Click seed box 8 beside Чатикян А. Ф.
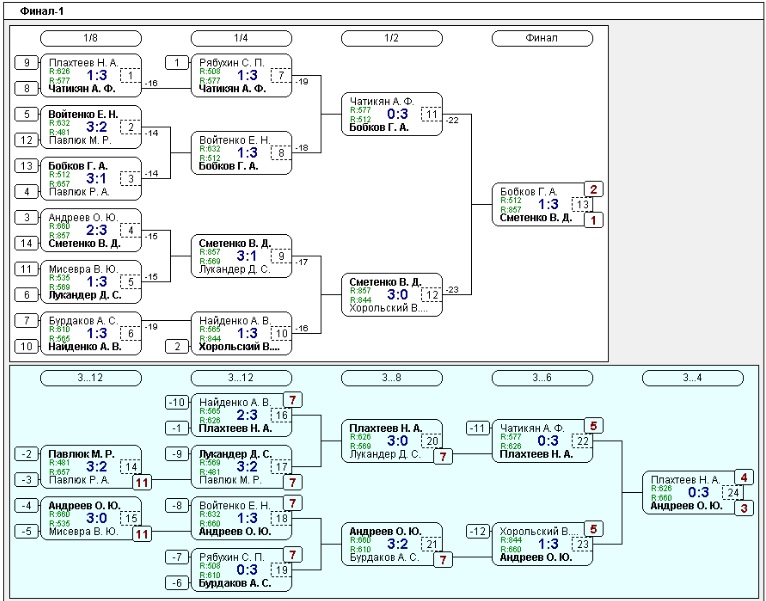766x601 pixels. coord(26,88)
